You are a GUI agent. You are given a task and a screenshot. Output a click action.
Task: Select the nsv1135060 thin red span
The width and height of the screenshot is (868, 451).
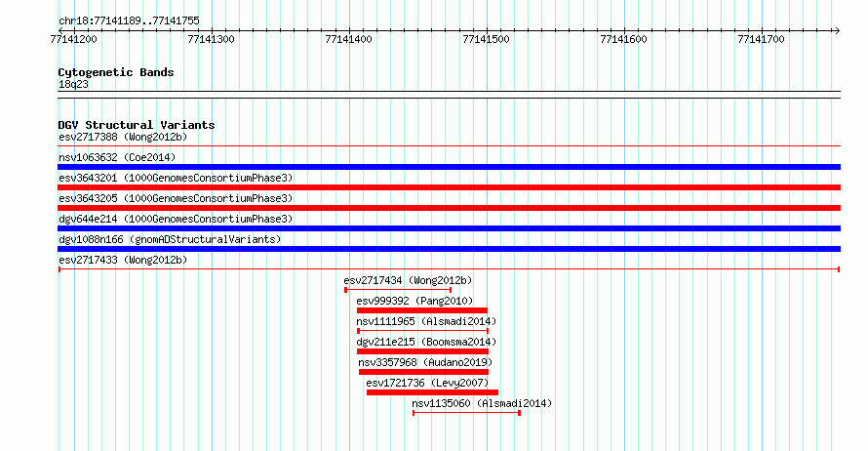[466, 413]
